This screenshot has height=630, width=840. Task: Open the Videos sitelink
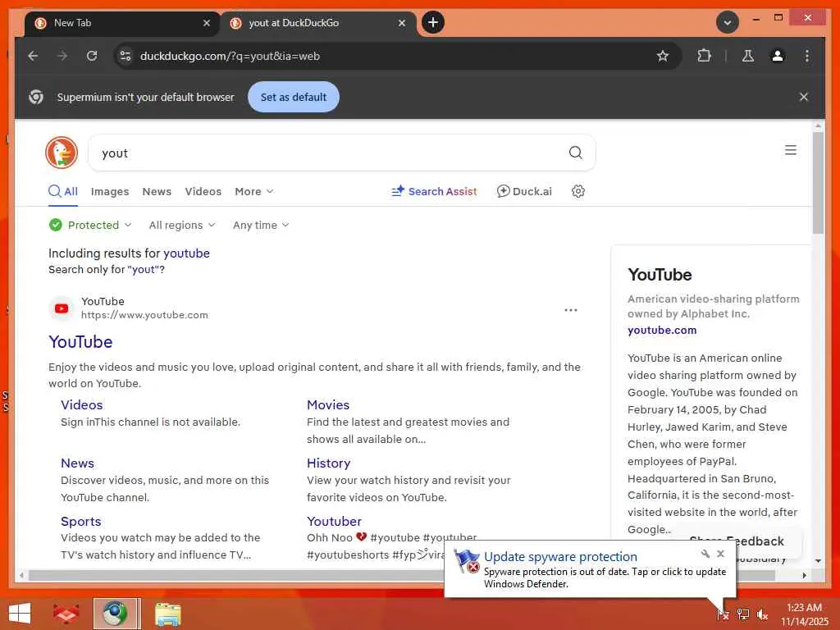click(81, 404)
